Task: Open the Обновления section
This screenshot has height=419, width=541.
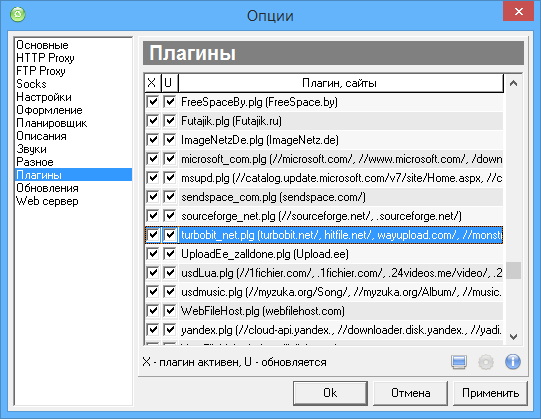Action: point(47,188)
